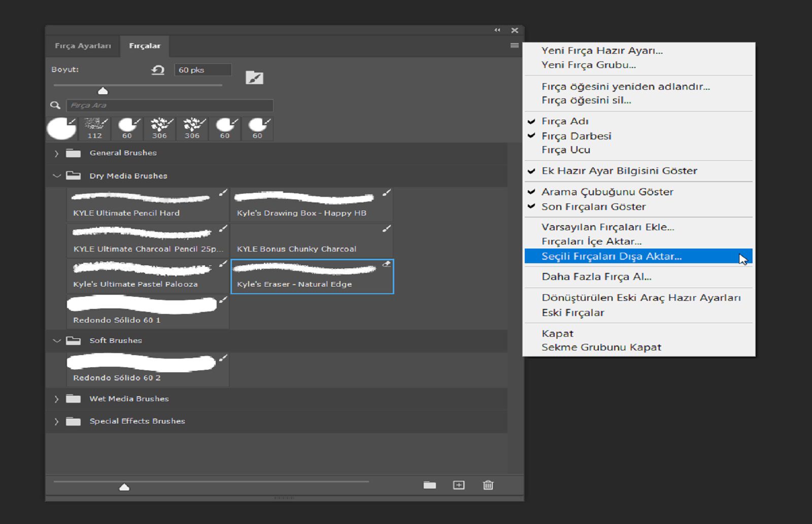Choose Eski Fırçalar from the menu

click(638, 312)
